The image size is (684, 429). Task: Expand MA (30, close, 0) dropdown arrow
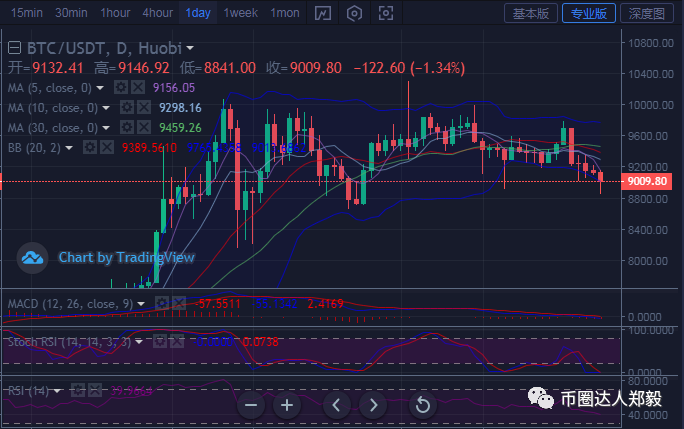pyautogui.click(x=106, y=128)
